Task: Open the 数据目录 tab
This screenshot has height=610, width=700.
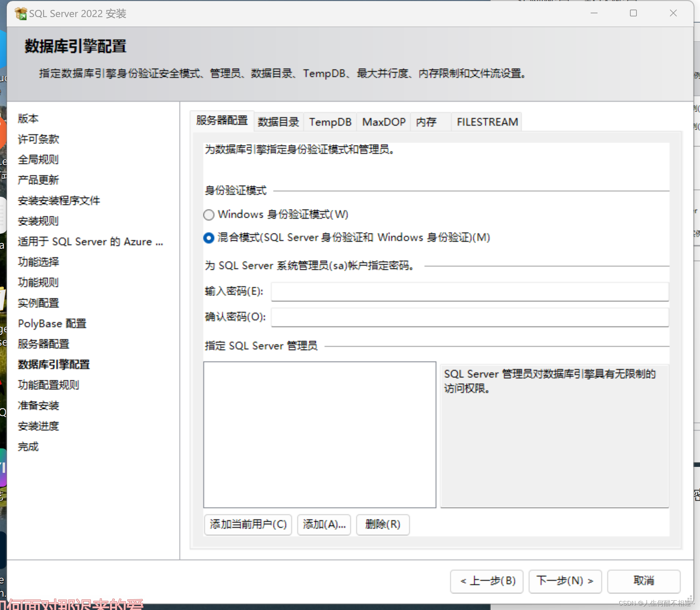Action: [278, 122]
